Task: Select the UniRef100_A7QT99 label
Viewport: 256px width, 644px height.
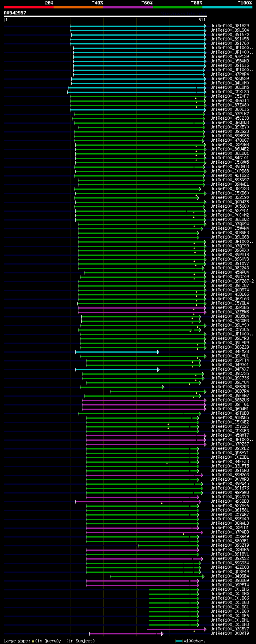Action: [230, 246]
